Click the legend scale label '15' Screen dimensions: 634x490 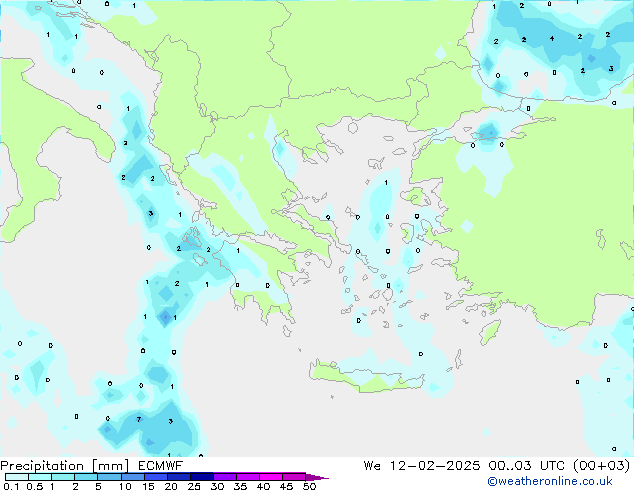coord(148,486)
